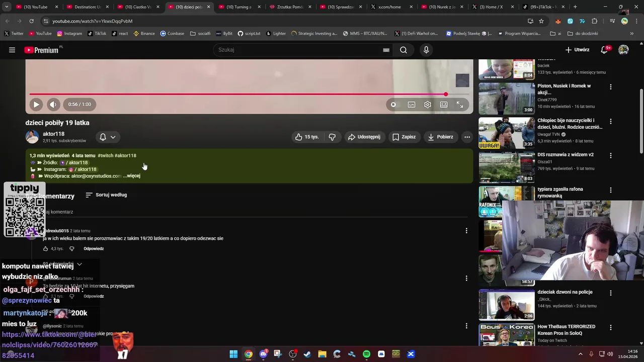Viewport: 644px width, 362px height.
Task: Open player settings gear
Action: pos(428,105)
